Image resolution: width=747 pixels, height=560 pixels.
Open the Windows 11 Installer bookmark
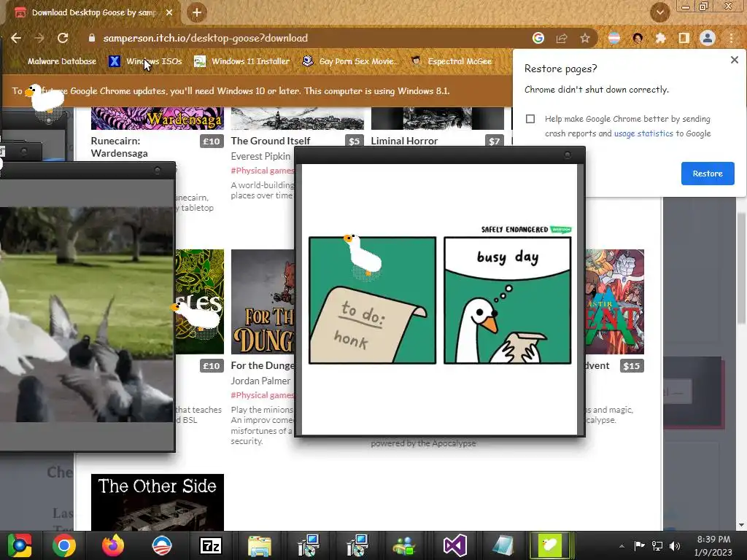coord(242,61)
